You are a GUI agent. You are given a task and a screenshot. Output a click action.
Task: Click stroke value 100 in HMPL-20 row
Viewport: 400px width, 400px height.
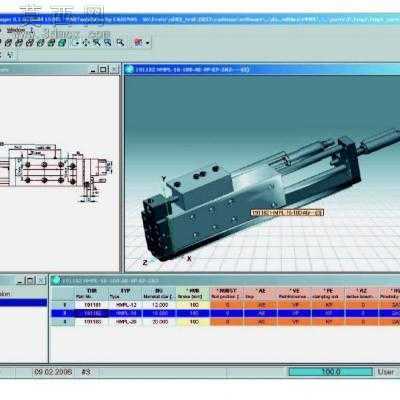coord(193,322)
